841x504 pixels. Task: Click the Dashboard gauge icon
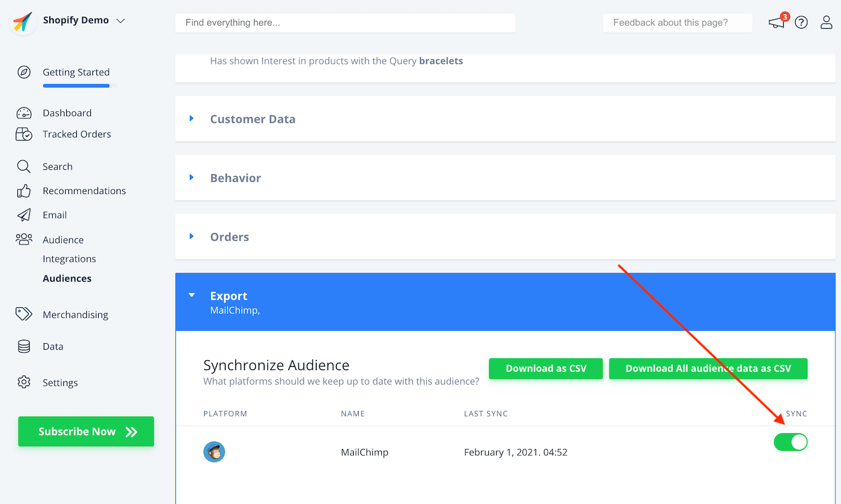pyautogui.click(x=24, y=113)
